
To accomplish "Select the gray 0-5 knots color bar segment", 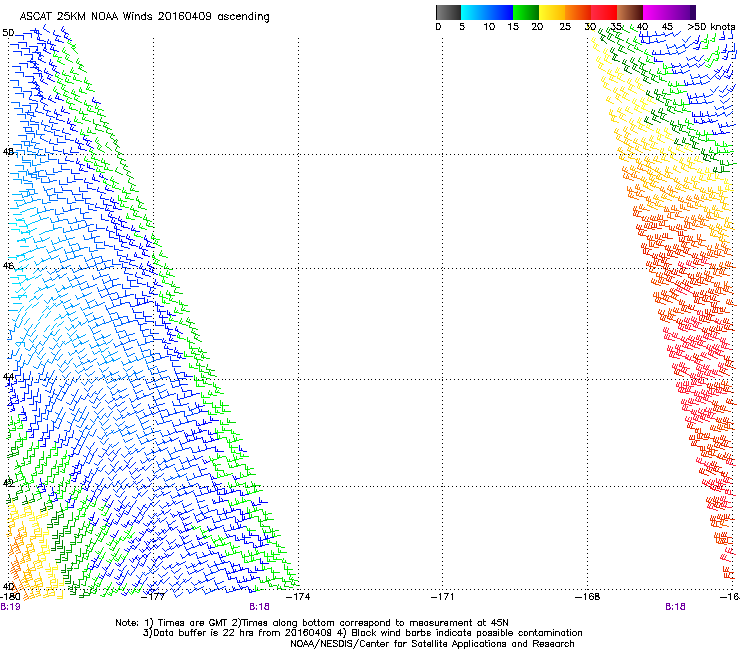I will 448,12.
